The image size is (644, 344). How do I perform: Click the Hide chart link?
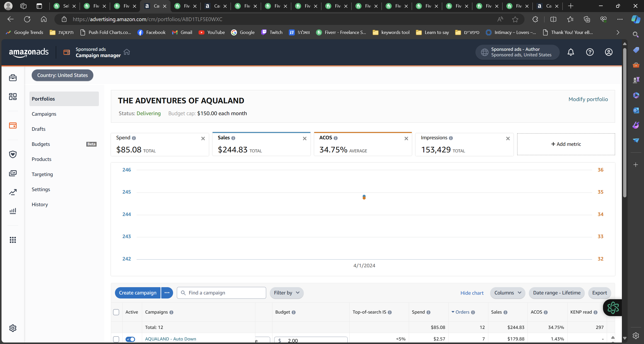coord(472,293)
